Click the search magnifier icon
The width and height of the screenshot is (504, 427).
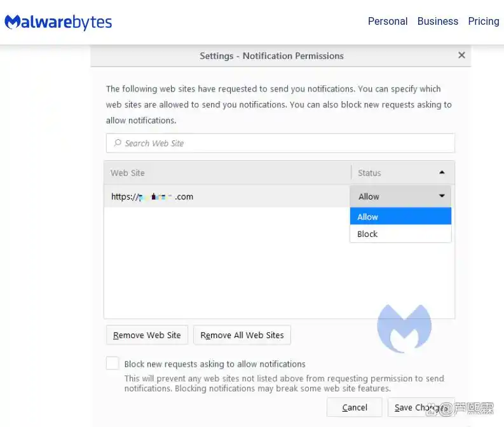click(x=118, y=143)
